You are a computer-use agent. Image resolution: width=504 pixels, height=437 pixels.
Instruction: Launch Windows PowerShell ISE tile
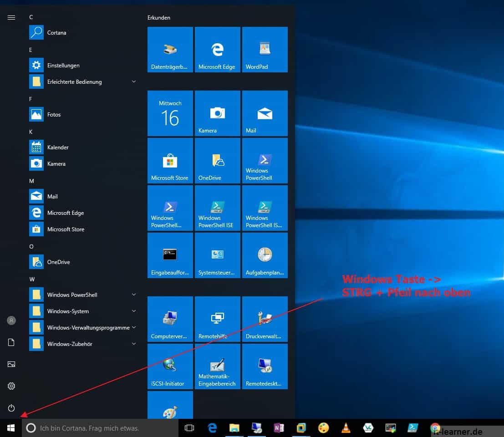pyautogui.click(x=217, y=208)
